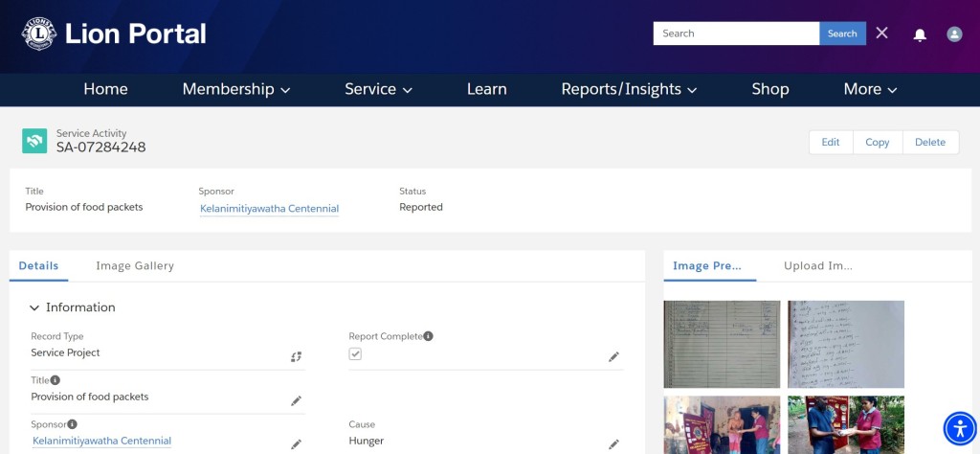Click the Service Activity handshake icon
Image resolution: width=980 pixels, height=454 pixels.
click(34, 141)
